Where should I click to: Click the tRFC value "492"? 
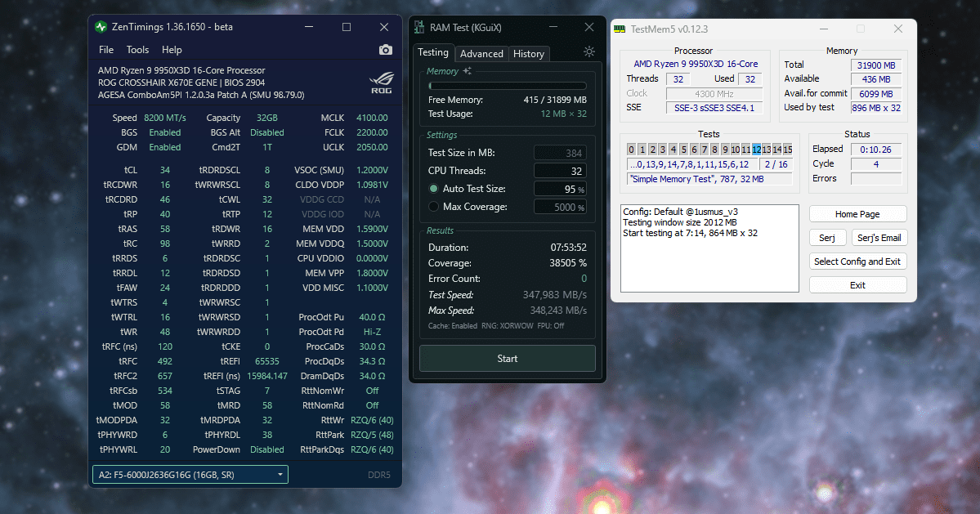165,362
